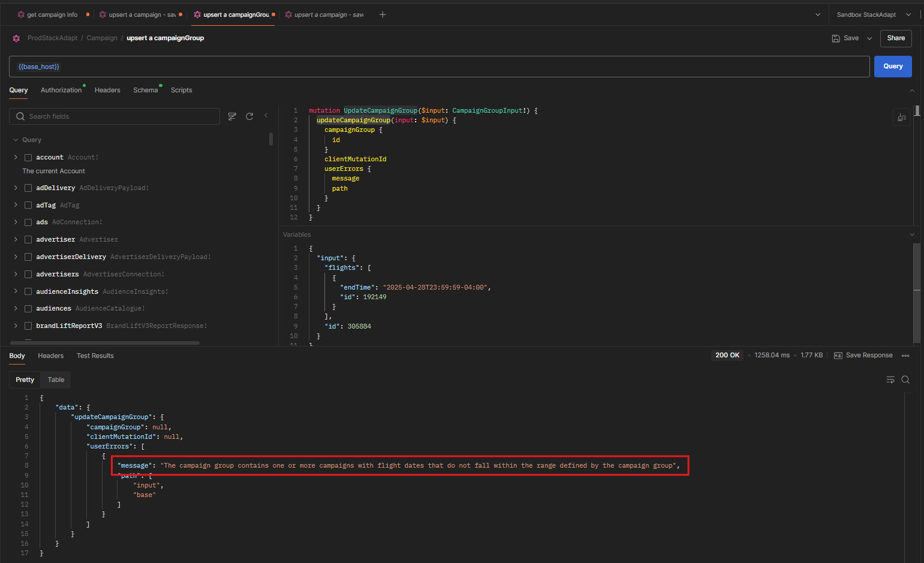Click Save Response button
Viewport: 924px width, 563px height.
pyautogui.click(x=863, y=356)
